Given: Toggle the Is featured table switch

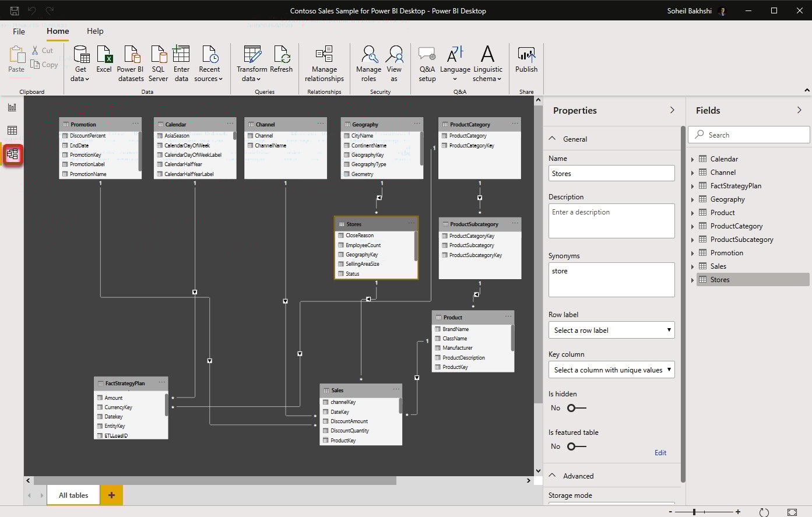Looking at the screenshot, I should point(577,446).
